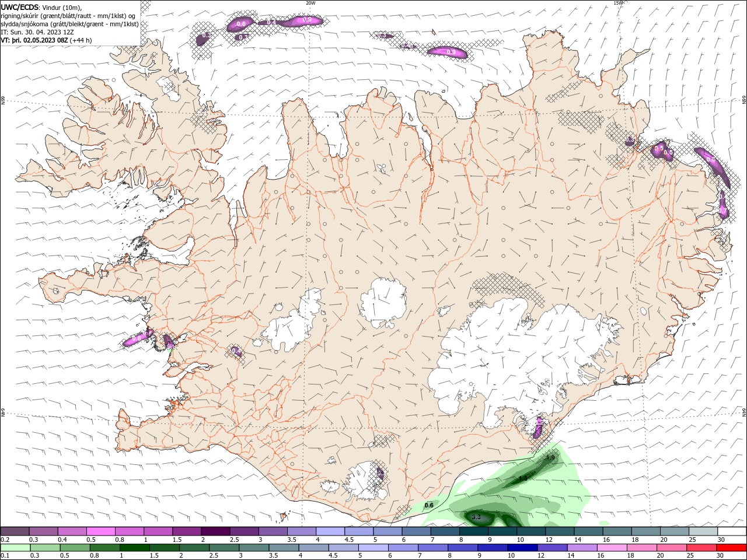This screenshot has width=747, height=560.
Task: Choose the grey-teal swatch at 20 in upper legend
Action: (675, 531)
